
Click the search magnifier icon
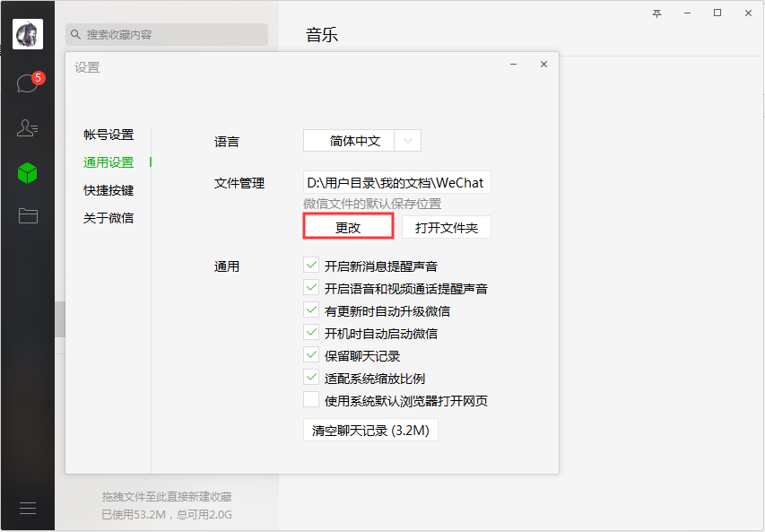point(74,34)
